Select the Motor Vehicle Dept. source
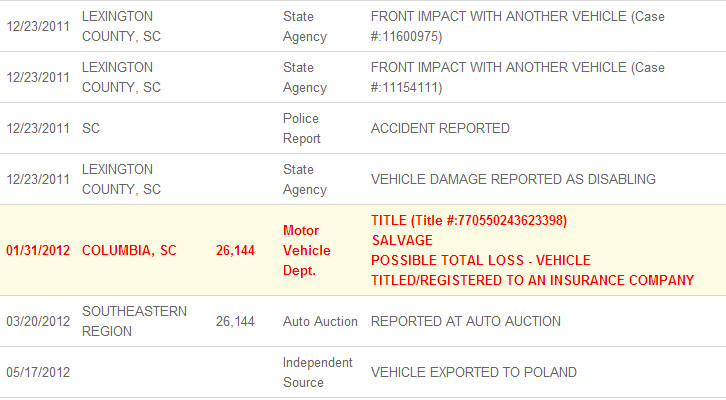Viewport: 726px width, 400px height. [x=306, y=250]
